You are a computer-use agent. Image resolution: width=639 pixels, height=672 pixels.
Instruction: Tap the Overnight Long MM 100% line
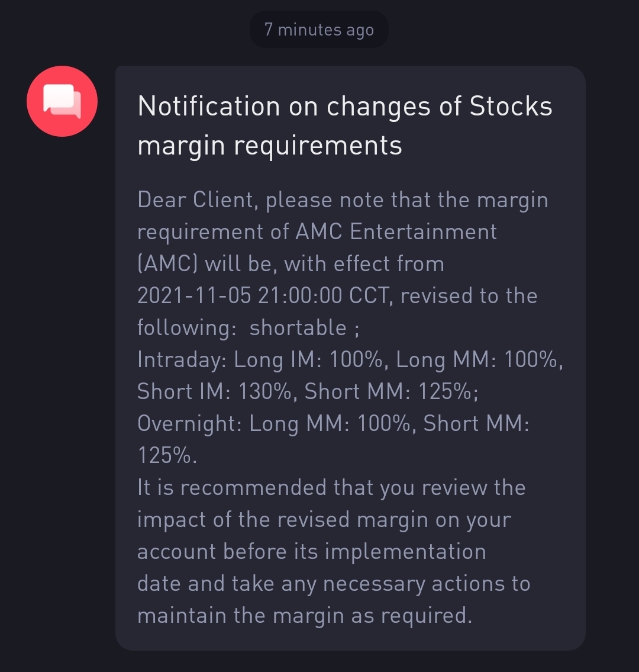[x=274, y=423]
